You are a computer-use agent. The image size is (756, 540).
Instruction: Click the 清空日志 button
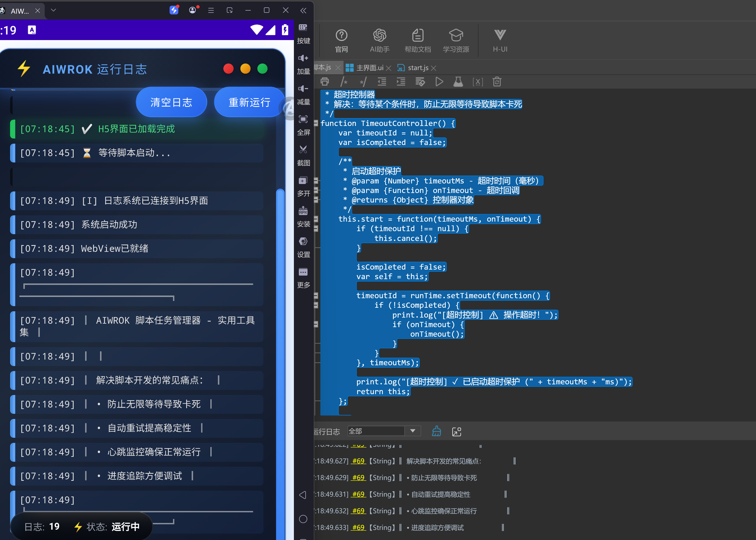pyautogui.click(x=171, y=102)
